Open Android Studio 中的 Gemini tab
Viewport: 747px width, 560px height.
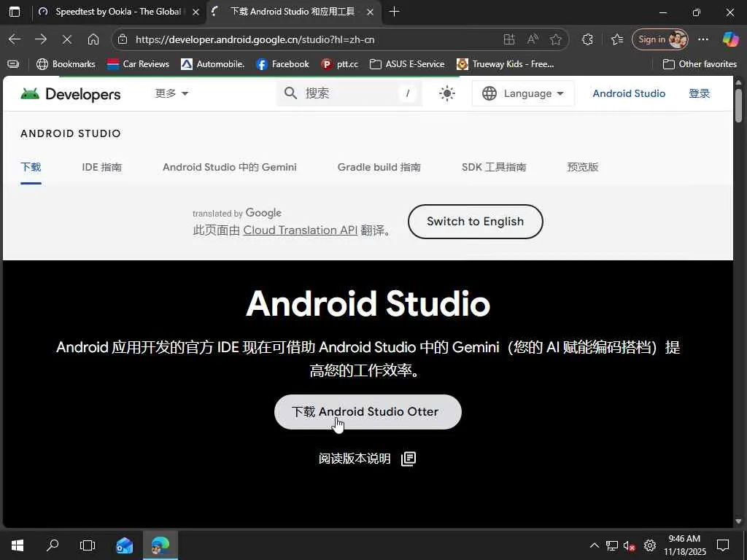(230, 167)
